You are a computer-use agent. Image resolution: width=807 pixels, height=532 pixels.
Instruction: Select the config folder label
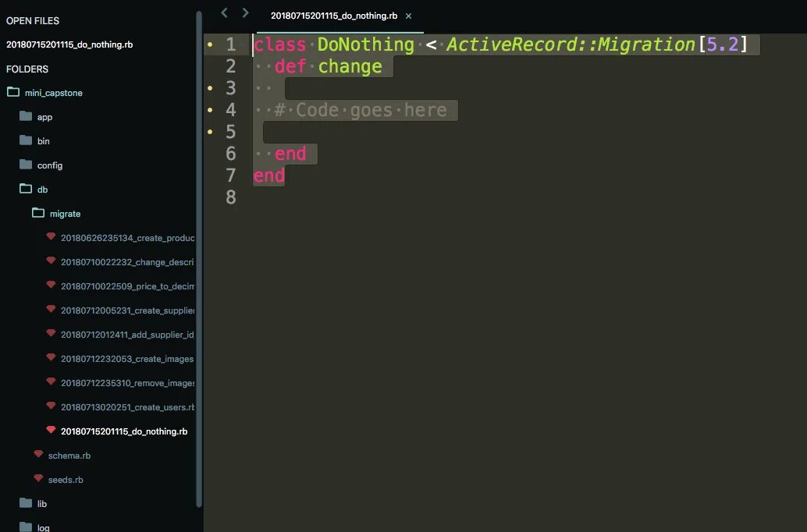pos(50,165)
